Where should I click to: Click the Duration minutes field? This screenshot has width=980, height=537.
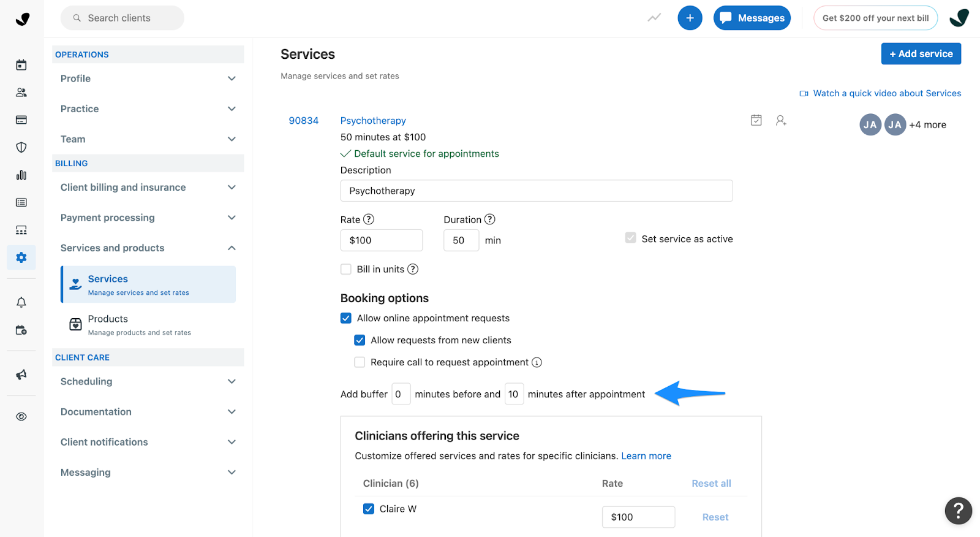pos(461,240)
